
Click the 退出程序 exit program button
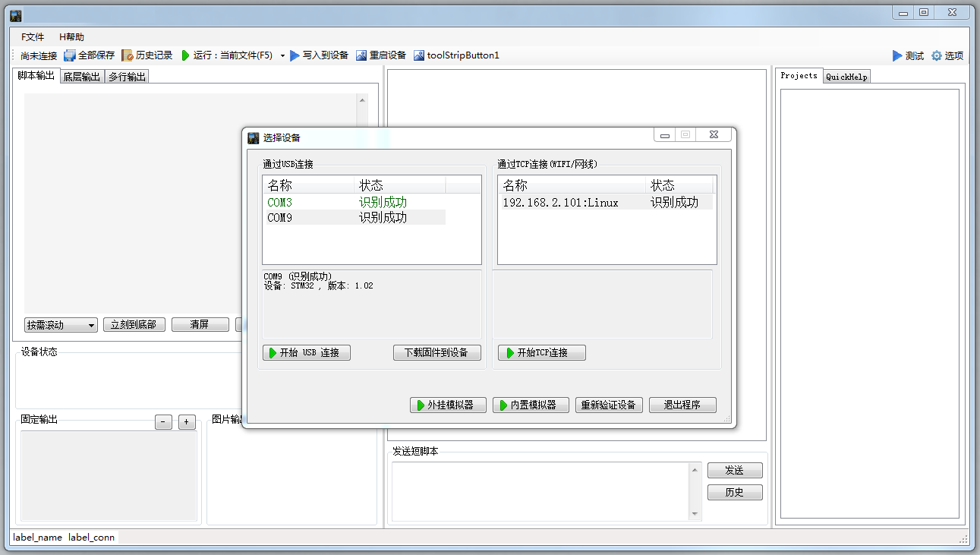[x=682, y=405]
